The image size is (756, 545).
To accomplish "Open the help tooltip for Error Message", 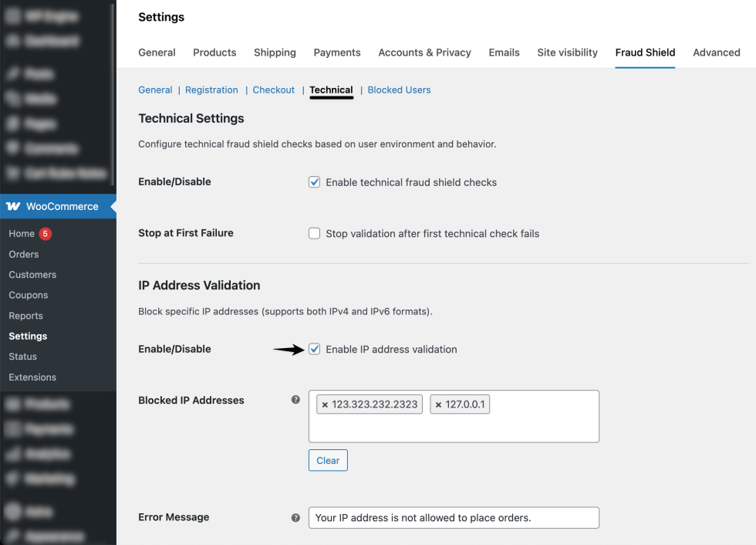I will (x=295, y=517).
